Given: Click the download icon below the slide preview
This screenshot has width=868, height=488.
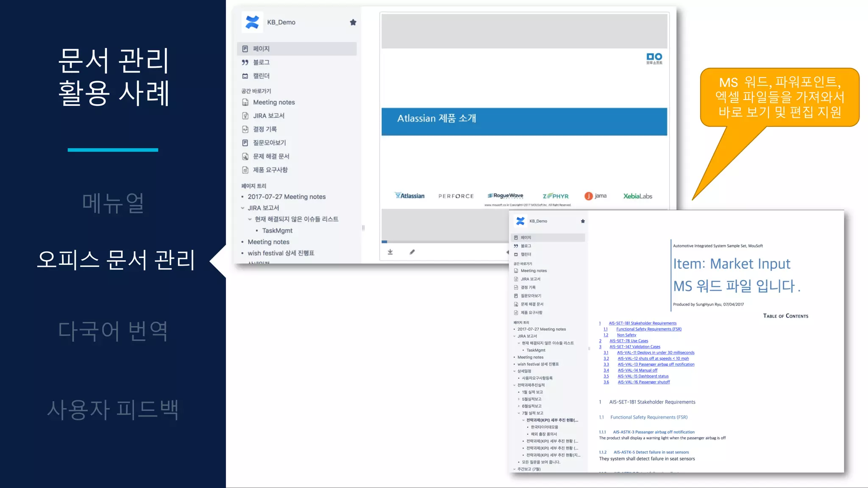Looking at the screenshot, I should (x=390, y=252).
